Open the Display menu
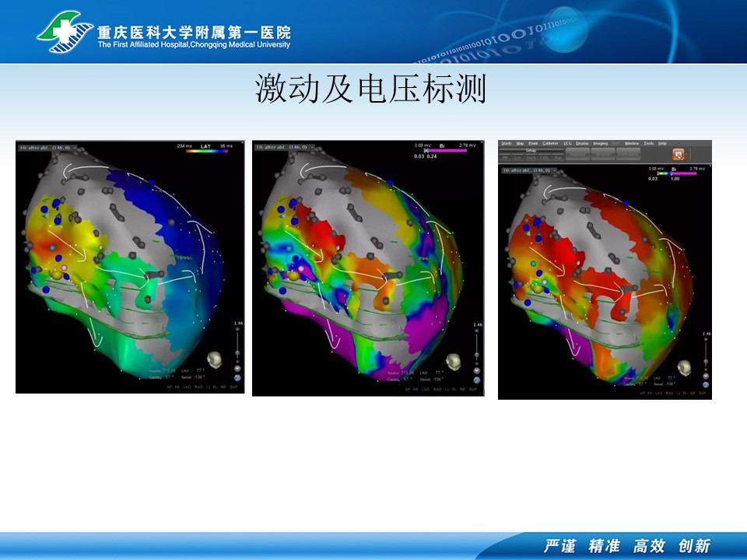Screen dimensions: 747x560 (x=582, y=143)
